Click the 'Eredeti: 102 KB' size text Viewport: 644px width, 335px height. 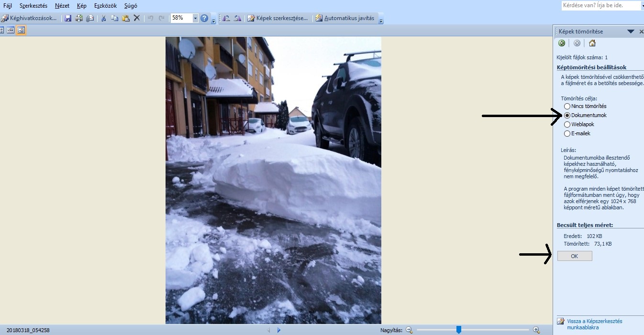point(583,236)
